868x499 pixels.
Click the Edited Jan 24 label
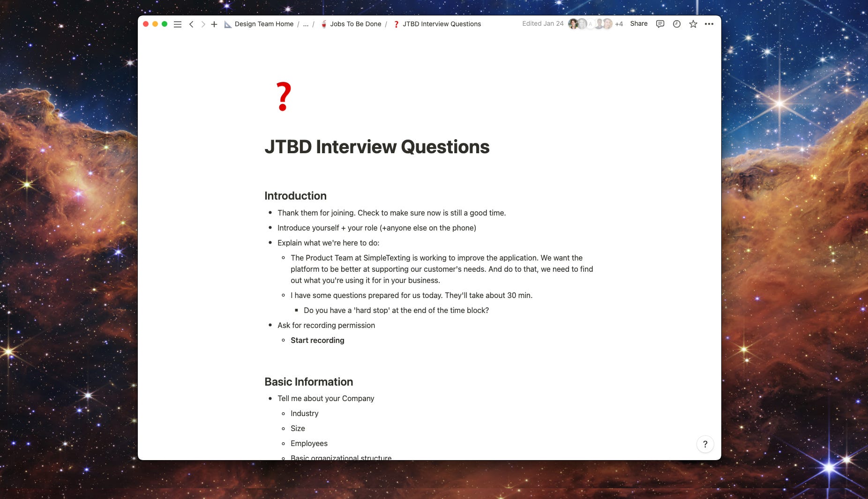[543, 23]
